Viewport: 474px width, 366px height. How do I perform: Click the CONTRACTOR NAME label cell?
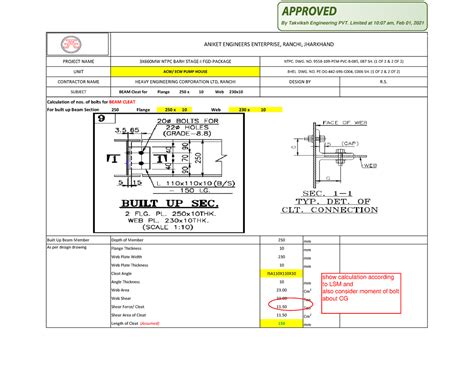pyautogui.click(x=78, y=82)
